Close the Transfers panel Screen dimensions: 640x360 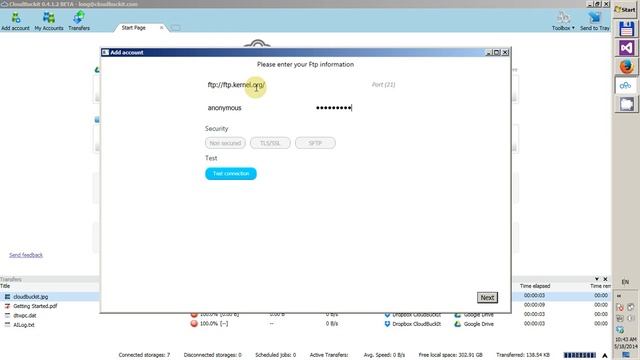click(605, 279)
